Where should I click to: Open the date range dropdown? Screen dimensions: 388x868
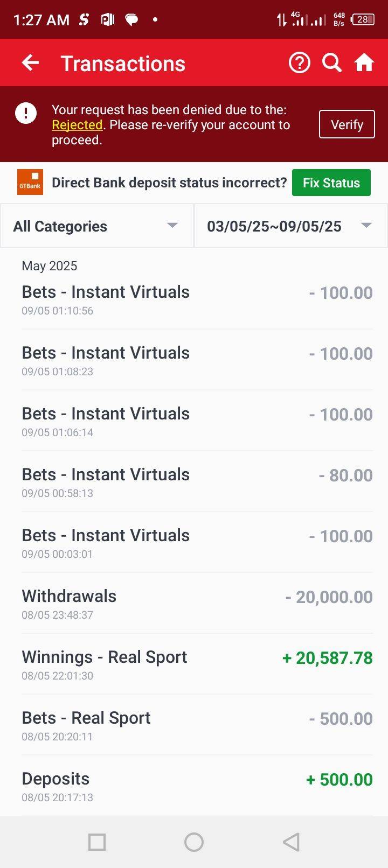(290, 226)
